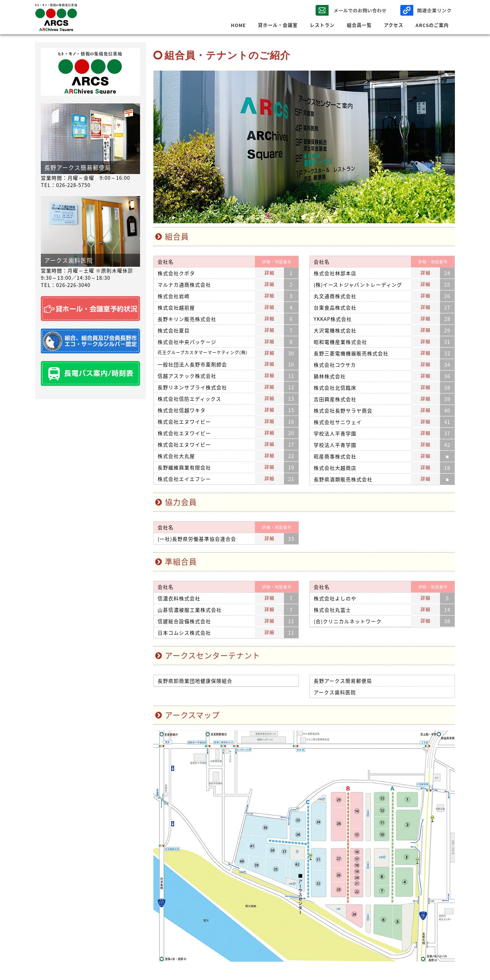
Task: Click メールでのお問い合わせ link
Action: tap(360, 10)
